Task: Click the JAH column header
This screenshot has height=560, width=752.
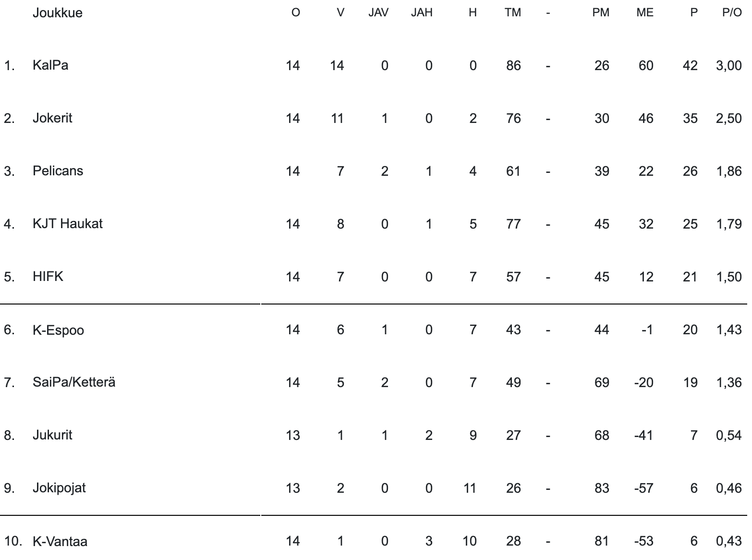Action: [422, 13]
